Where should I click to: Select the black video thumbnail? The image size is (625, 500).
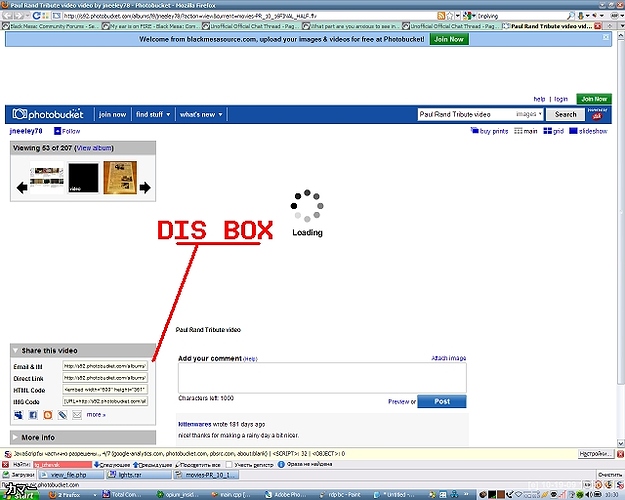point(83,178)
